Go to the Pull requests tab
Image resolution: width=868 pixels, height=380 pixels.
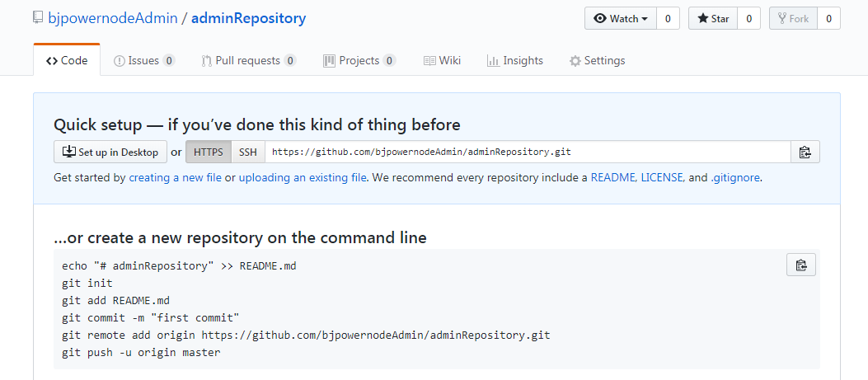click(x=248, y=60)
